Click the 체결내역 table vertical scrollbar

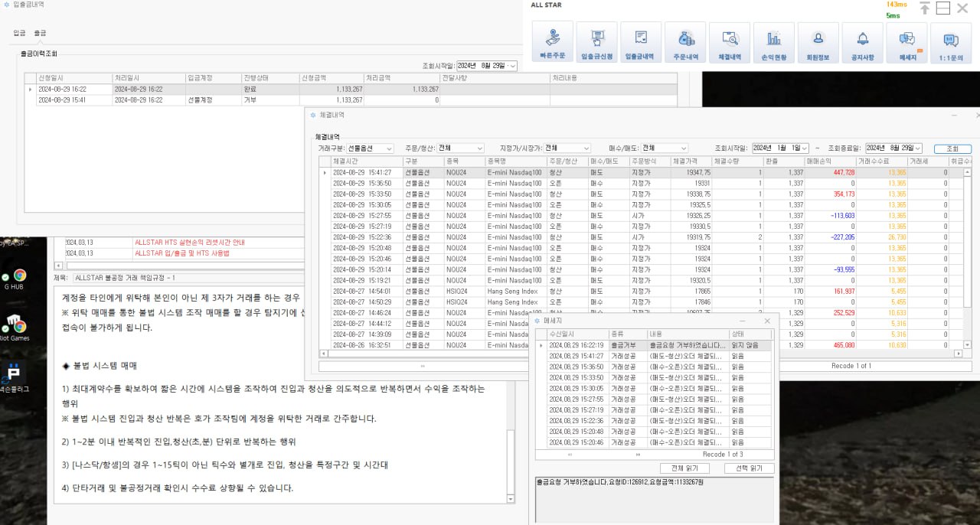(x=968, y=257)
